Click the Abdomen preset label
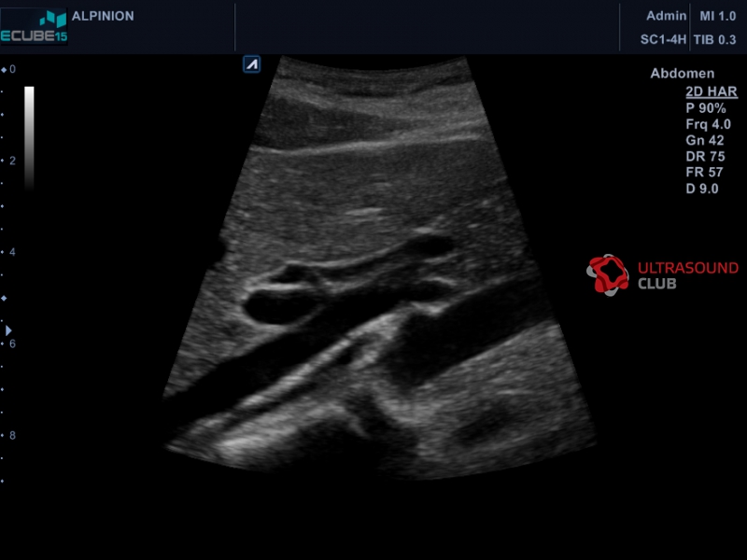 [x=683, y=74]
